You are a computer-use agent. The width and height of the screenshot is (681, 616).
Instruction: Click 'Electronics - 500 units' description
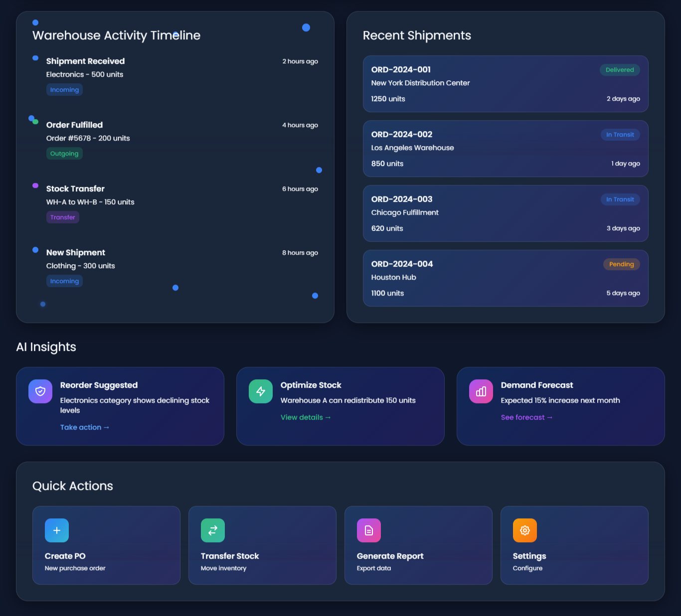coord(85,74)
